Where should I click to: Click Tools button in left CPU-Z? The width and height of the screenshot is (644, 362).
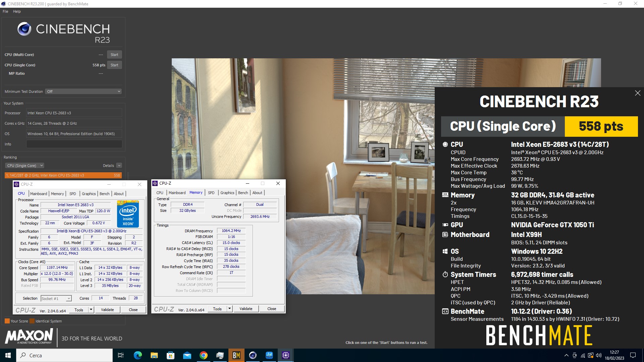click(x=79, y=310)
